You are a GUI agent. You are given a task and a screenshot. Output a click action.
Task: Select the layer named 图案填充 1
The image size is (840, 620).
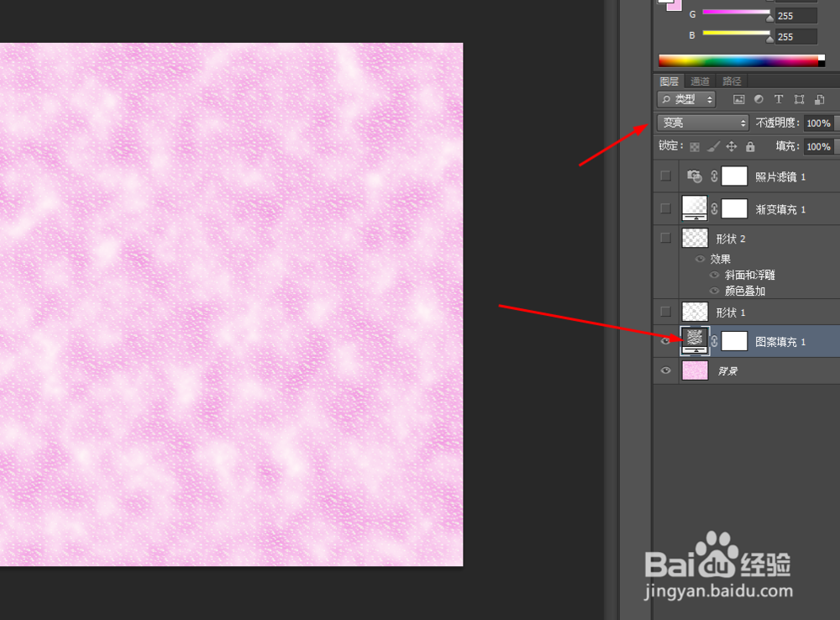tap(780, 341)
